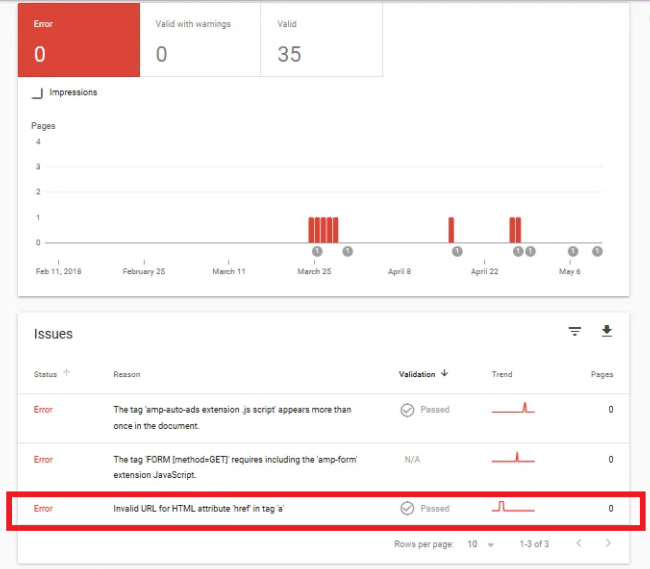Viewport: 650px width, 569px height.
Task: Click the Issues section heading
Action: click(53, 334)
